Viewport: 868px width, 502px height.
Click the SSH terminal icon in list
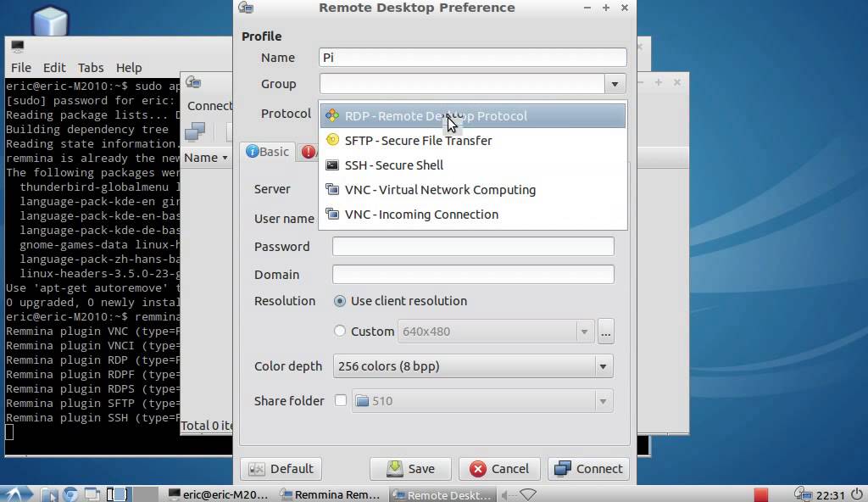tap(332, 165)
